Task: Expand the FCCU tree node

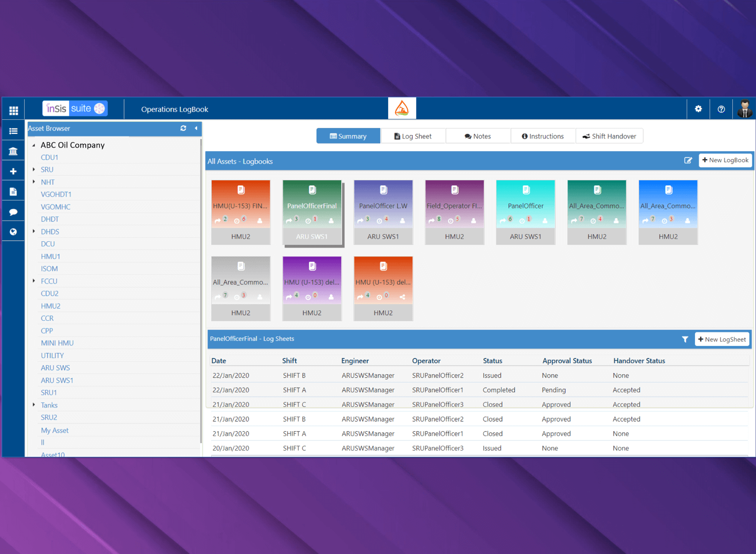Action: point(34,281)
